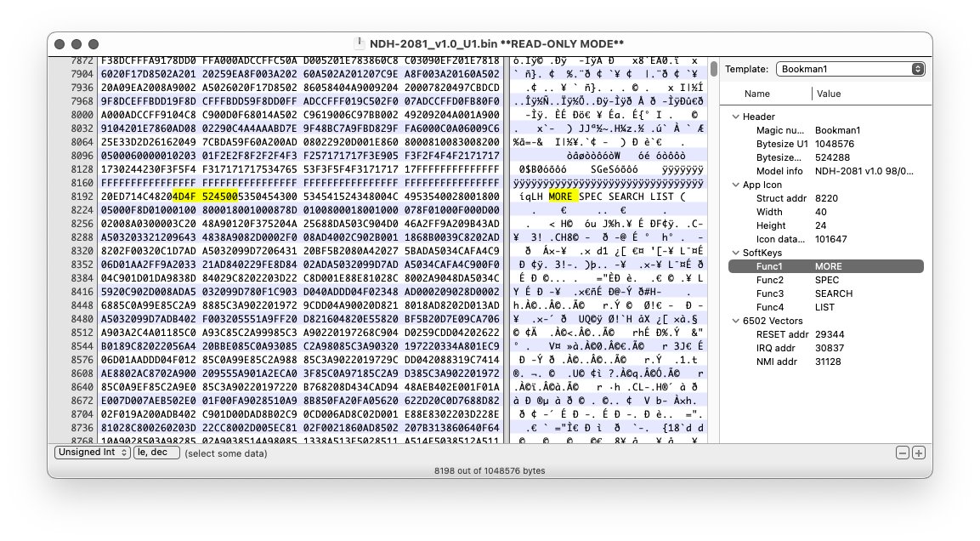The width and height of the screenshot is (980, 541).
Task: Select the Struct addr 8220 row
Action: (x=825, y=198)
